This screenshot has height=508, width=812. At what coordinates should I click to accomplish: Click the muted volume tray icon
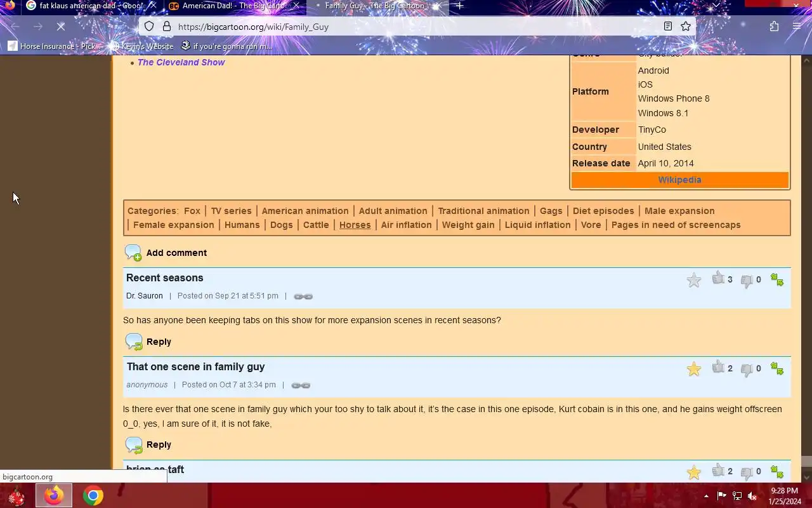click(752, 496)
